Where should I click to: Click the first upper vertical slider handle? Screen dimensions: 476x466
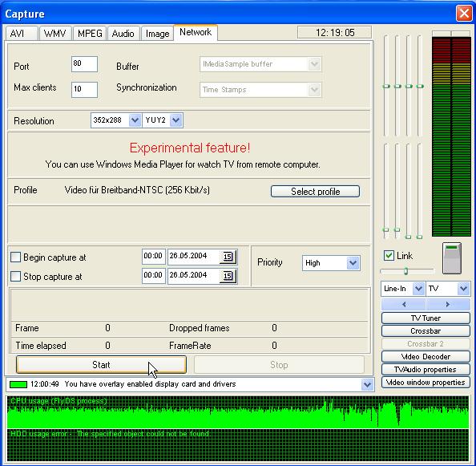coord(386,87)
